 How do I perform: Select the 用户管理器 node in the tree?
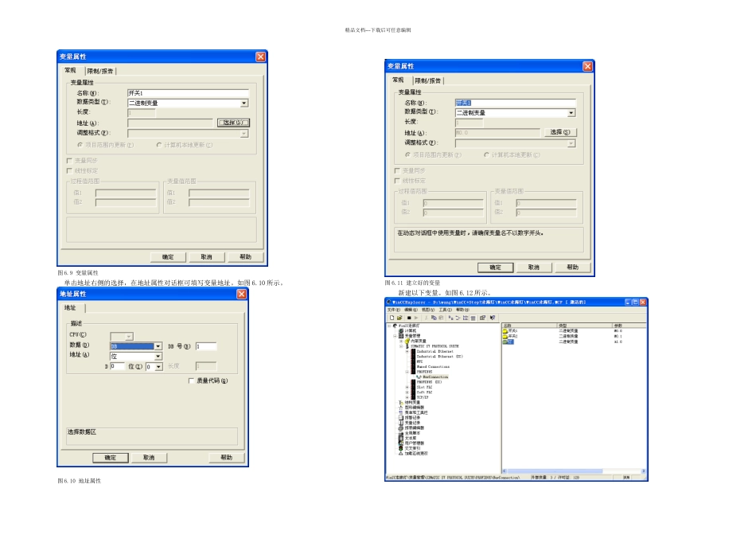click(411, 443)
